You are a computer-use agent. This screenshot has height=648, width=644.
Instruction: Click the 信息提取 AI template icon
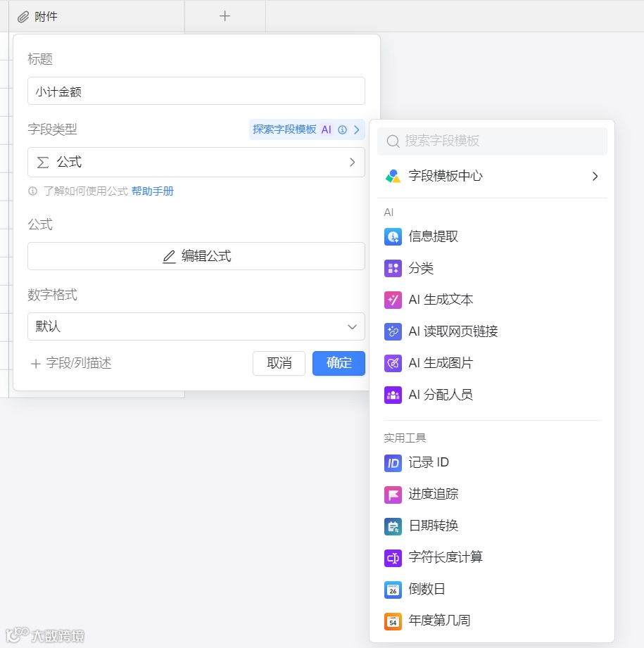pyautogui.click(x=393, y=237)
